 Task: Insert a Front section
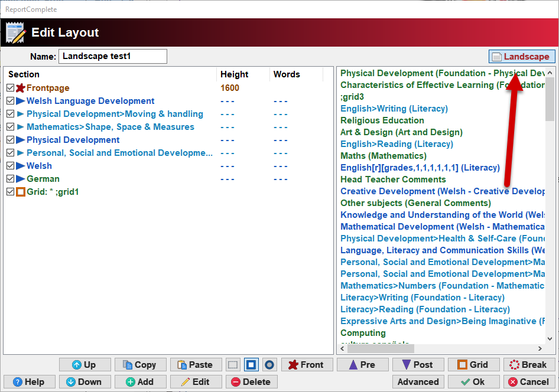point(307,365)
